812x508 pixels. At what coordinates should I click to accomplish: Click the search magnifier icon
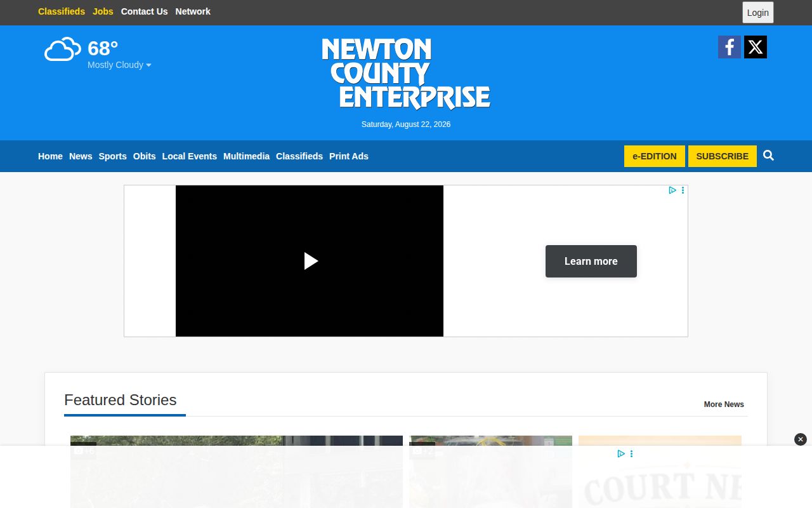tap(768, 156)
